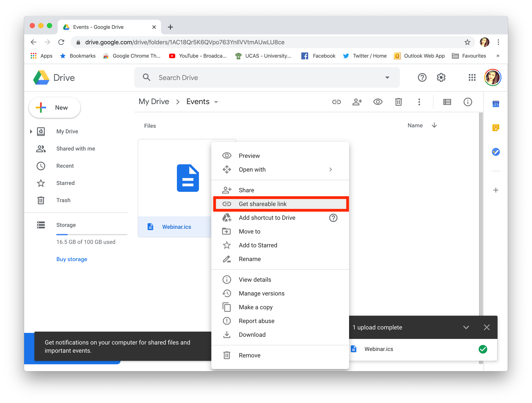The height and width of the screenshot is (403, 532).
Task: Click the help icon beside Add shortcut
Action: tap(333, 218)
